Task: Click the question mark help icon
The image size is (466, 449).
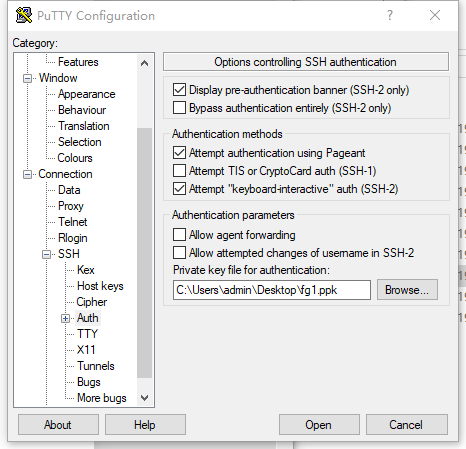Action: coord(390,15)
